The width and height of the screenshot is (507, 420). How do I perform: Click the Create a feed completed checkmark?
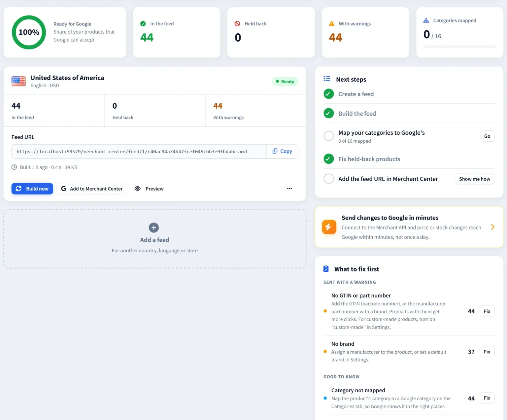(329, 94)
